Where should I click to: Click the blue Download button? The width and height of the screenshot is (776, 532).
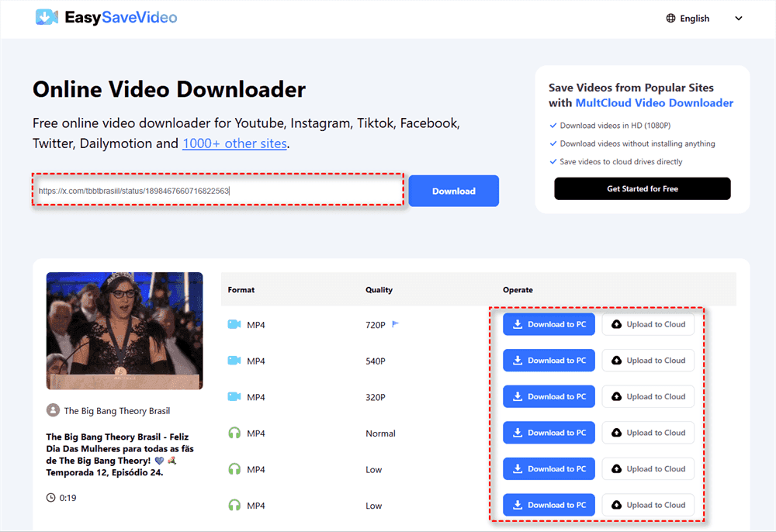tap(454, 191)
